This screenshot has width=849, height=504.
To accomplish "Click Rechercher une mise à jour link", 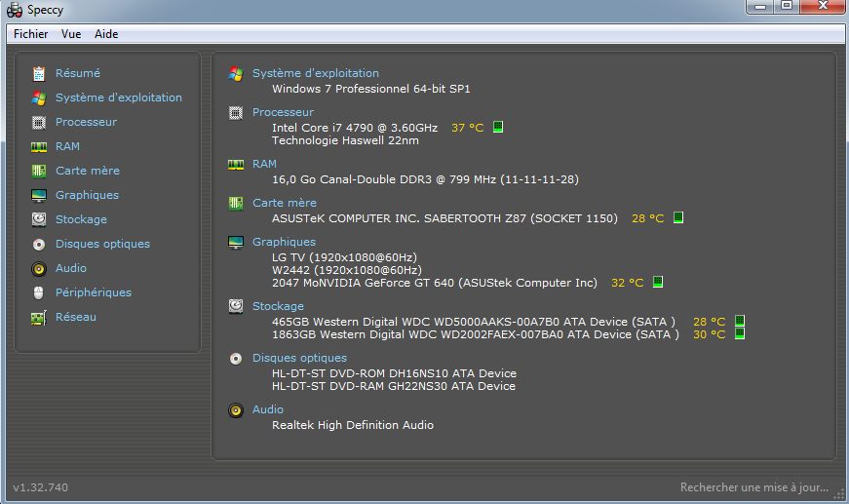I will coord(753,487).
